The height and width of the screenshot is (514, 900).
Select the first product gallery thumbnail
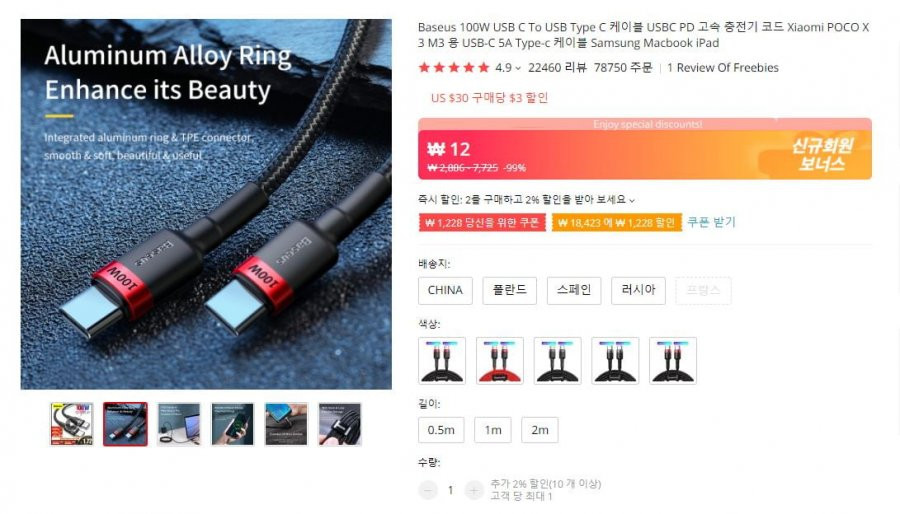coord(72,425)
